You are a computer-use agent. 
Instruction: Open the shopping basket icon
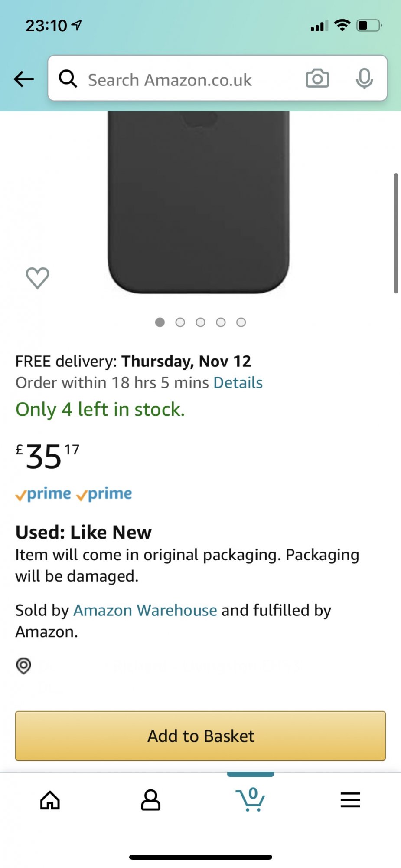[251, 799]
